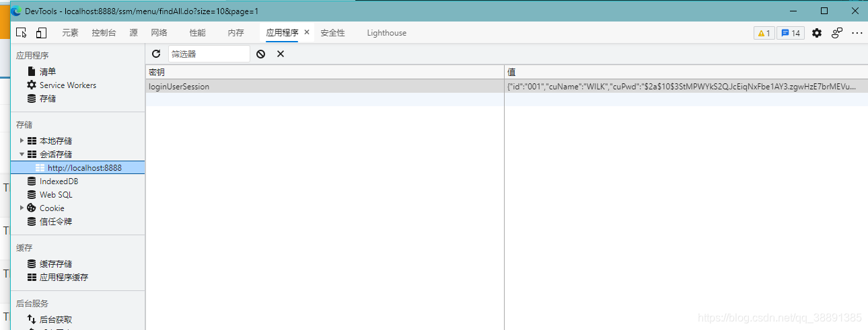Expand the Cookie tree arrow
This screenshot has height=330, width=868.
(22, 208)
